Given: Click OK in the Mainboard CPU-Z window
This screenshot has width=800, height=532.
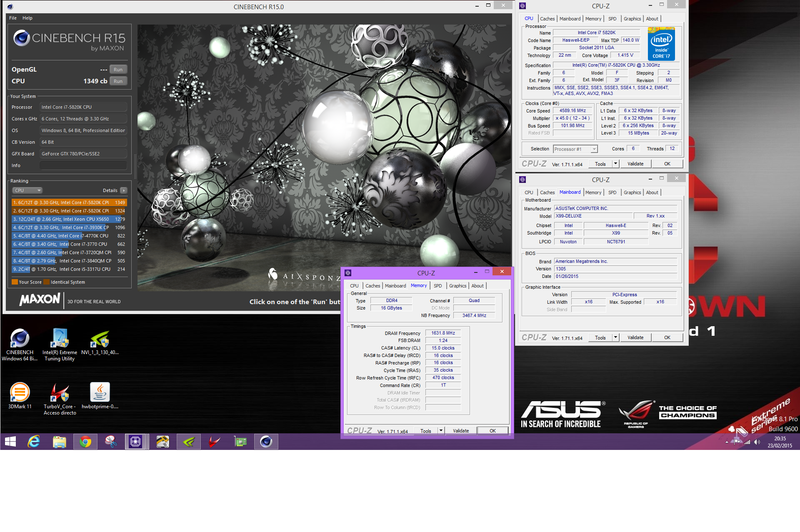Looking at the screenshot, I should tap(667, 337).
